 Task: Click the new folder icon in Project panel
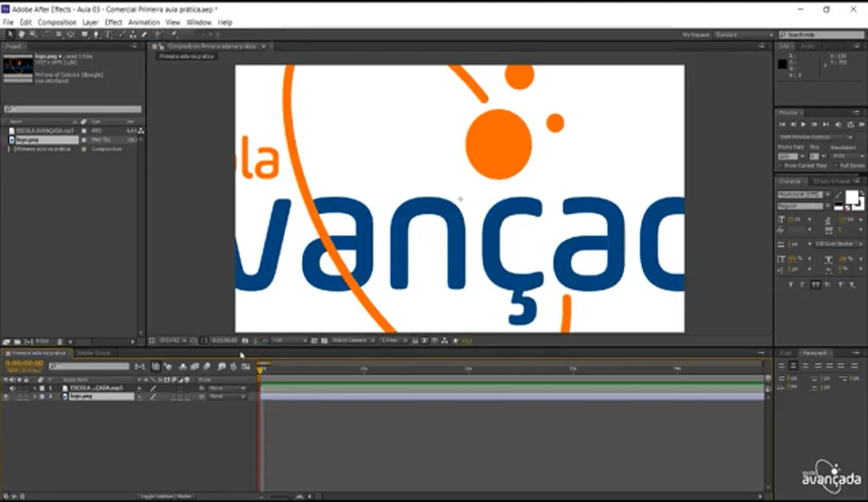(17, 341)
